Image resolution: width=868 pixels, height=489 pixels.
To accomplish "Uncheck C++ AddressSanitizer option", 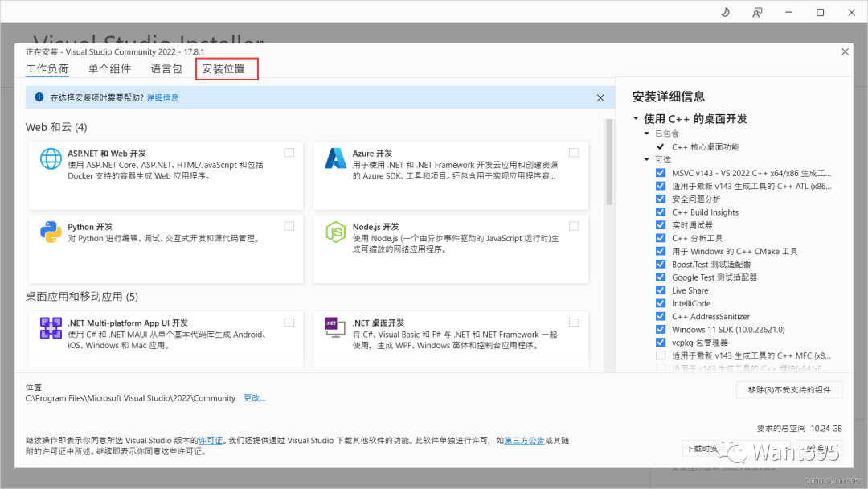I will click(661, 316).
